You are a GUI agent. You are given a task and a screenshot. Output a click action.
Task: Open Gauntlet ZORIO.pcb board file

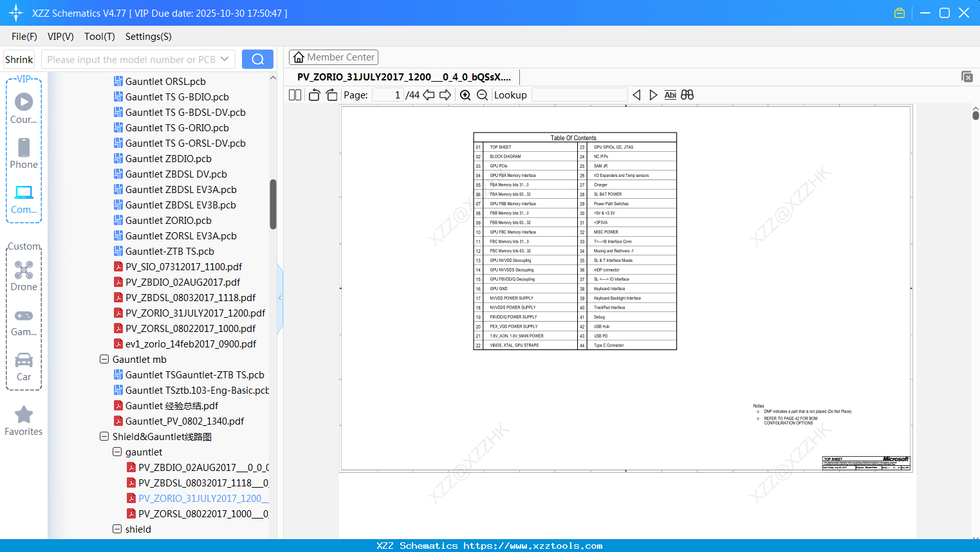(x=168, y=221)
